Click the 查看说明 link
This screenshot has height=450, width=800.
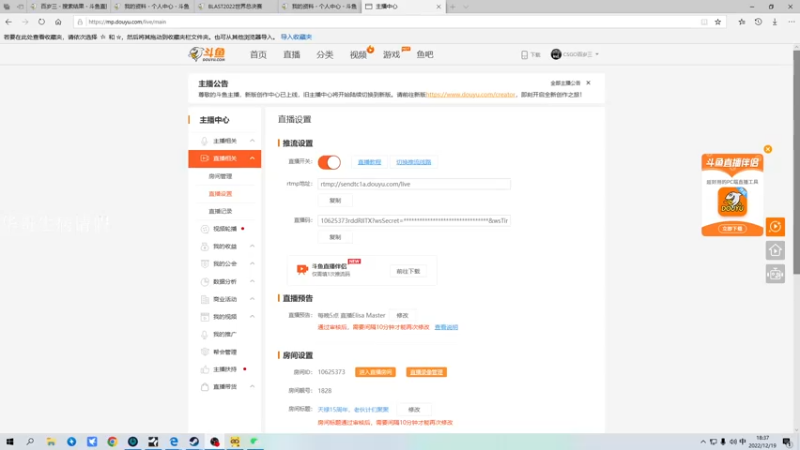coord(446,328)
